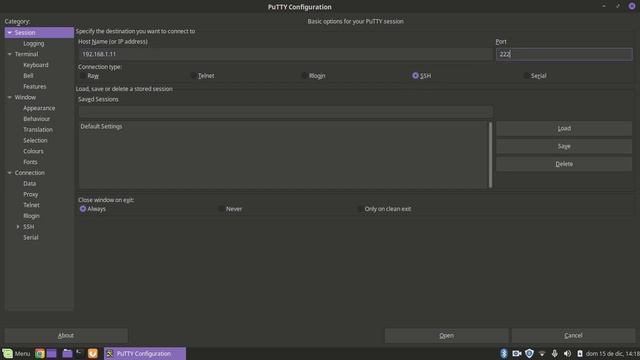Viewport: 640px width, 360px height.
Task: Open the shield security tray icon
Action: click(x=529, y=353)
